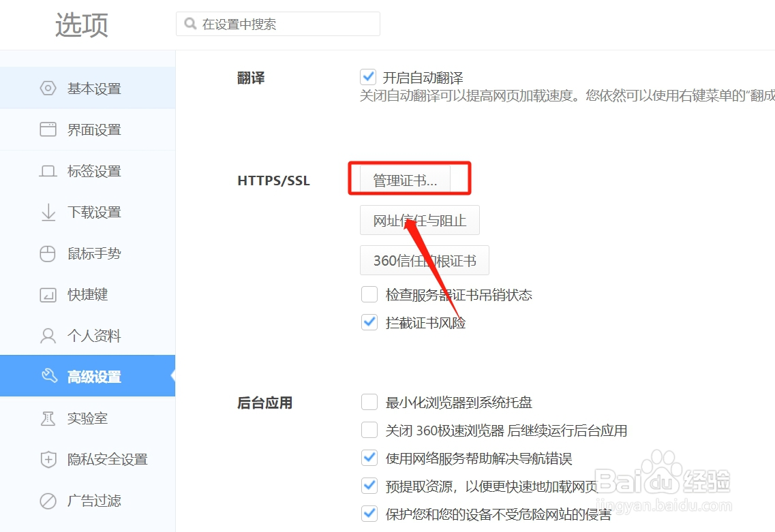Open 个人资料 settings page
Image resolution: width=775 pixels, height=532 pixels.
(x=87, y=335)
